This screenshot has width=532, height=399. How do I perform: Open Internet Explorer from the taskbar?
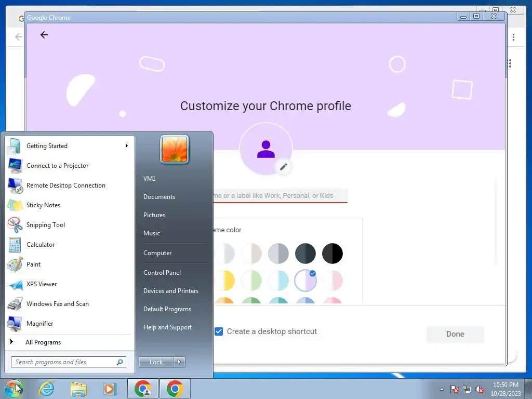[x=46, y=389]
